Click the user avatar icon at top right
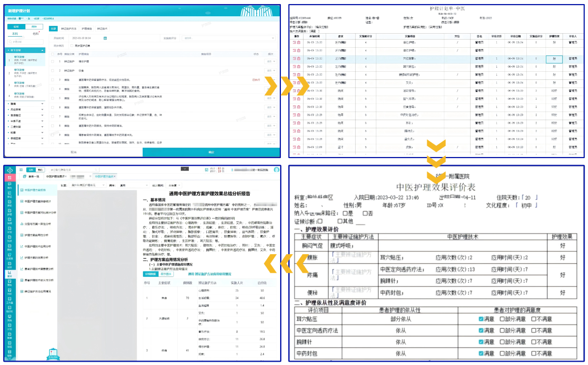588x365 pixels. click(276, 170)
